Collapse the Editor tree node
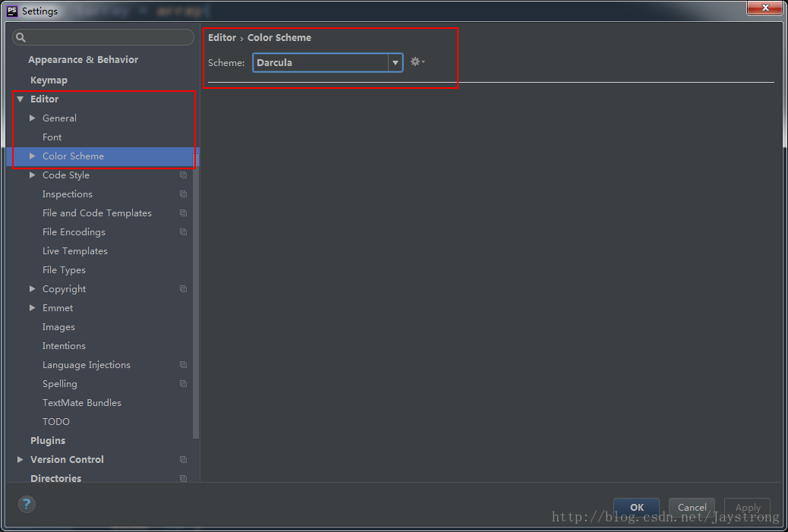The image size is (788, 532). click(x=20, y=99)
